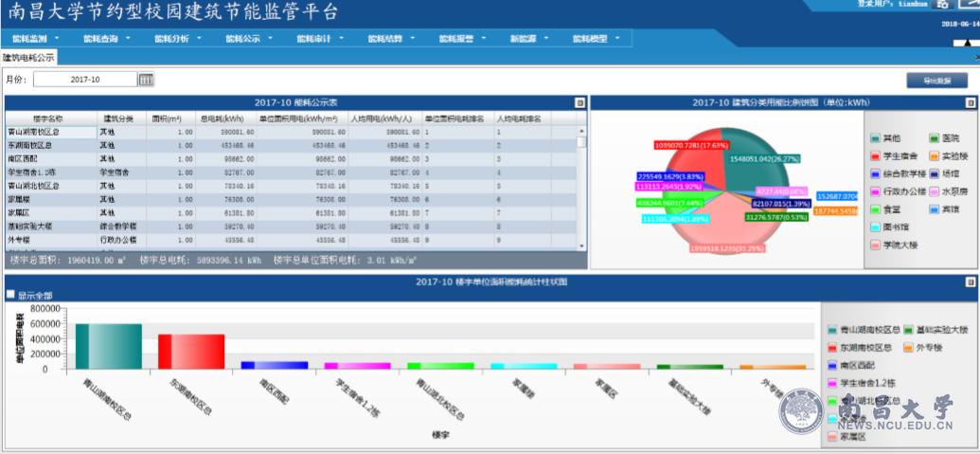Image resolution: width=980 pixels, height=454 pixels.
Task: Select the 青山湖北校区总 table row
Action: click(292, 186)
